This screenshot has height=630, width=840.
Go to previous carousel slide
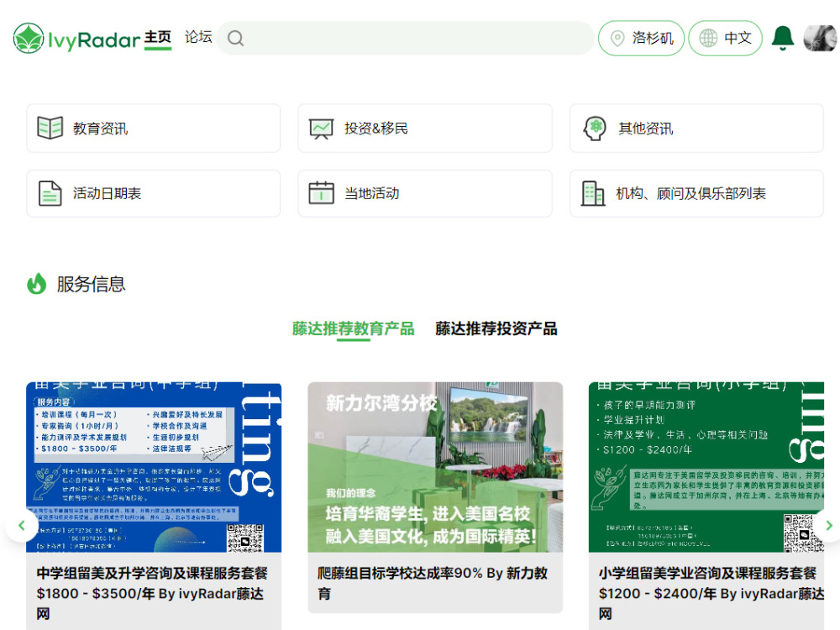[22, 526]
